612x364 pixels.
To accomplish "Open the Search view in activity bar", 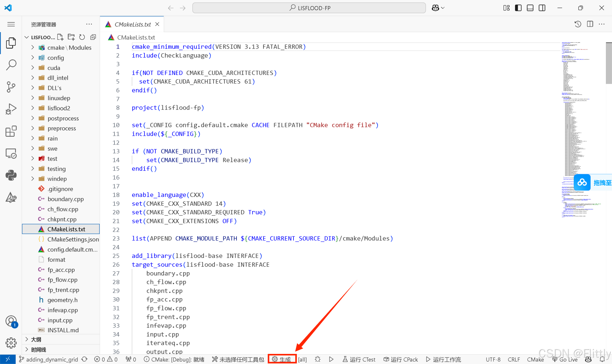I will pyautogui.click(x=11, y=65).
